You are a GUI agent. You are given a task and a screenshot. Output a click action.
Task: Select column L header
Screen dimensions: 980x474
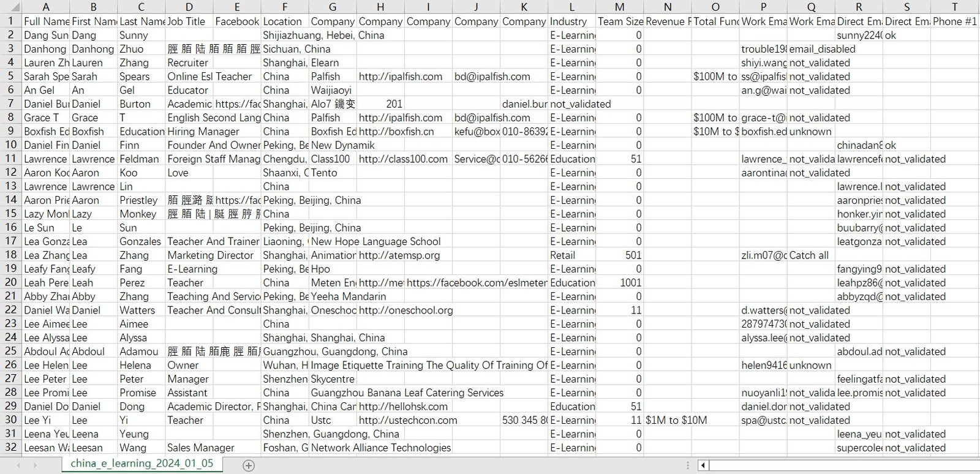pos(572,7)
